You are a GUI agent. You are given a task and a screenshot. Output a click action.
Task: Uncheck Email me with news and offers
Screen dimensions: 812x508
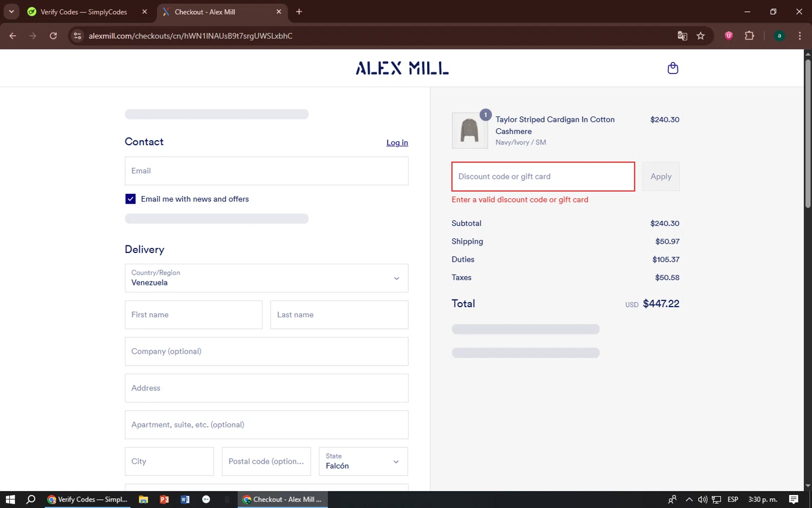[130, 199]
